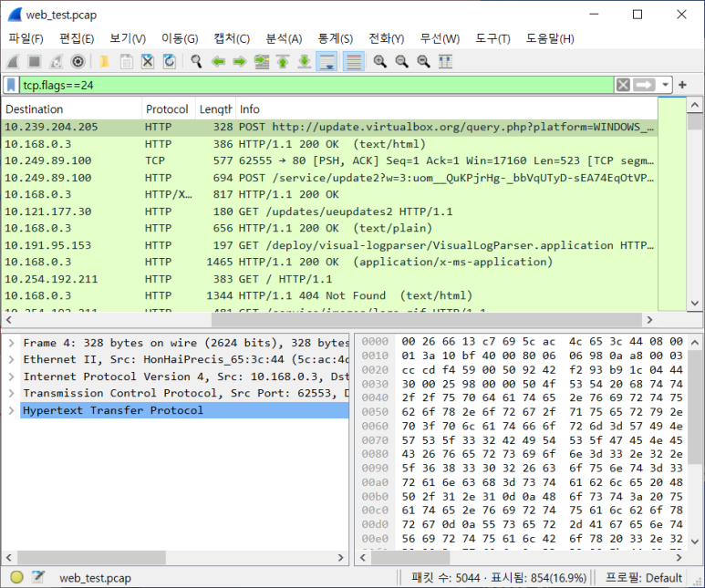
Task: Edit capture file properties status icon
Action: click(x=38, y=577)
